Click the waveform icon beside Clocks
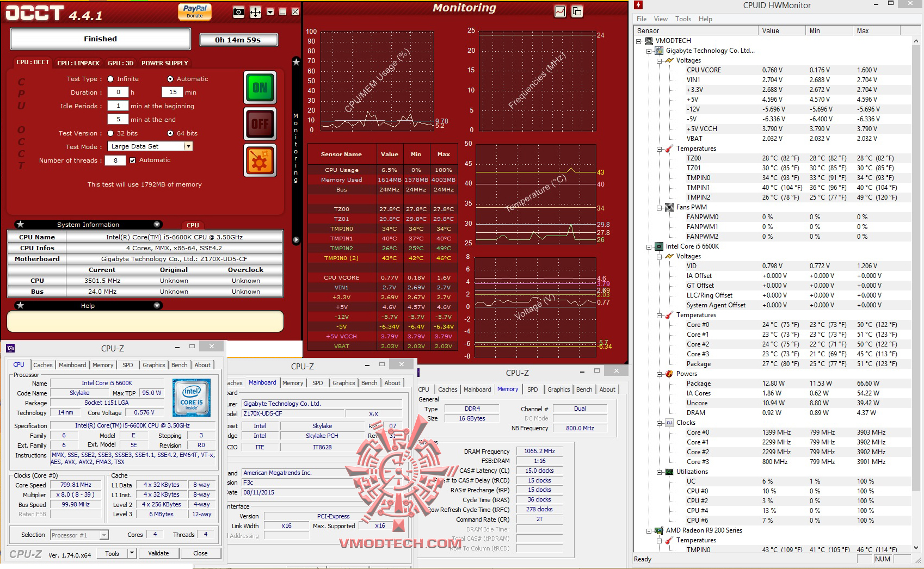 [669, 423]
